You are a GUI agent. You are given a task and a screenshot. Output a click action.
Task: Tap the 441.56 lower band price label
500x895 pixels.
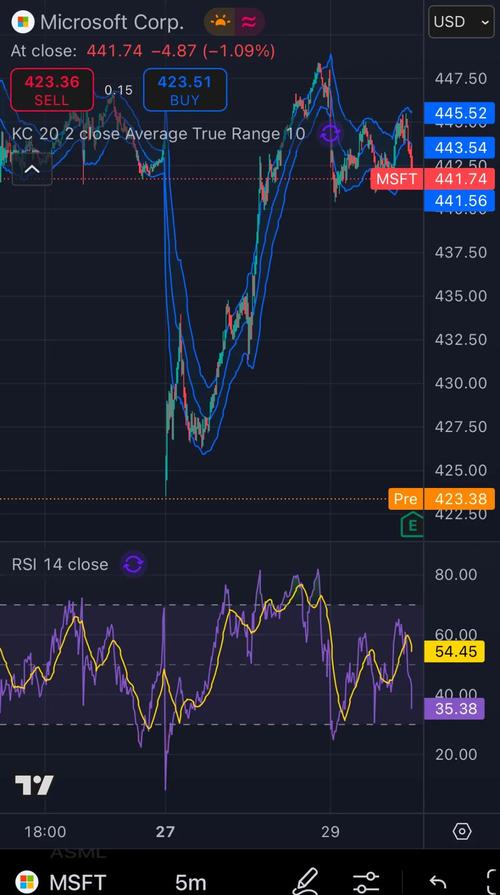459,200
